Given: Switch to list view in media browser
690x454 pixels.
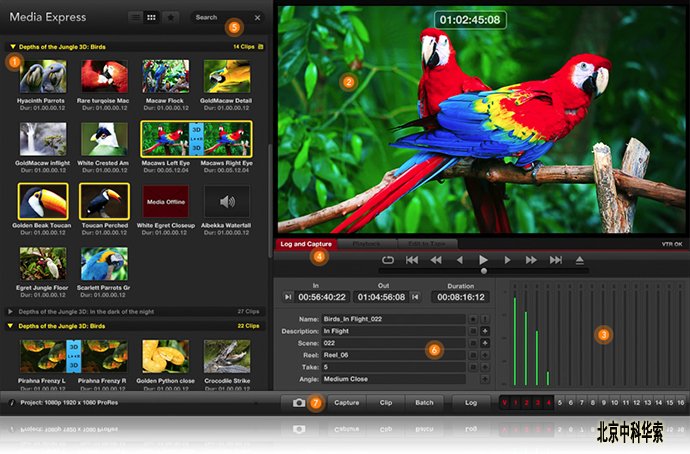Looking at the screenshot, I should pos(136,18).
